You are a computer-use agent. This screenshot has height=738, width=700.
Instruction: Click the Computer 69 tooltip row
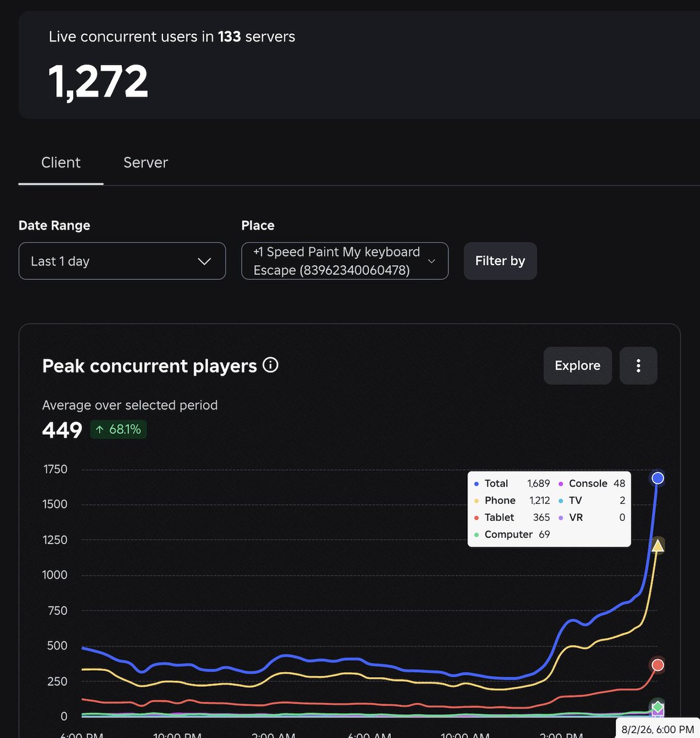[x=512, y=534]
